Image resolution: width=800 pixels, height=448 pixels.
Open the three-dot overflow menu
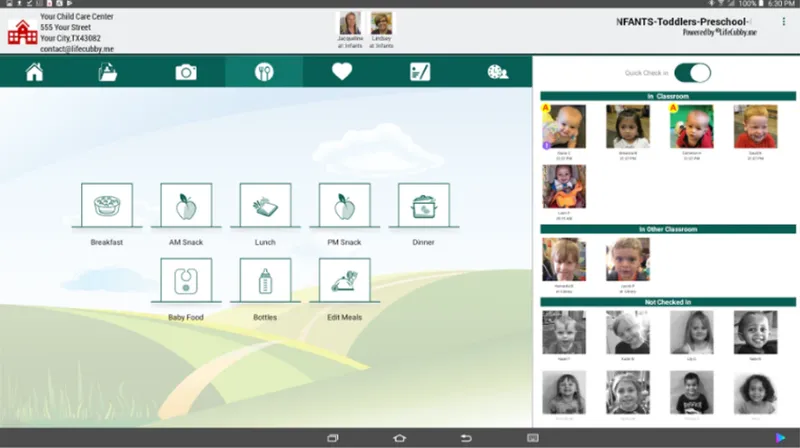coord(784,21)
